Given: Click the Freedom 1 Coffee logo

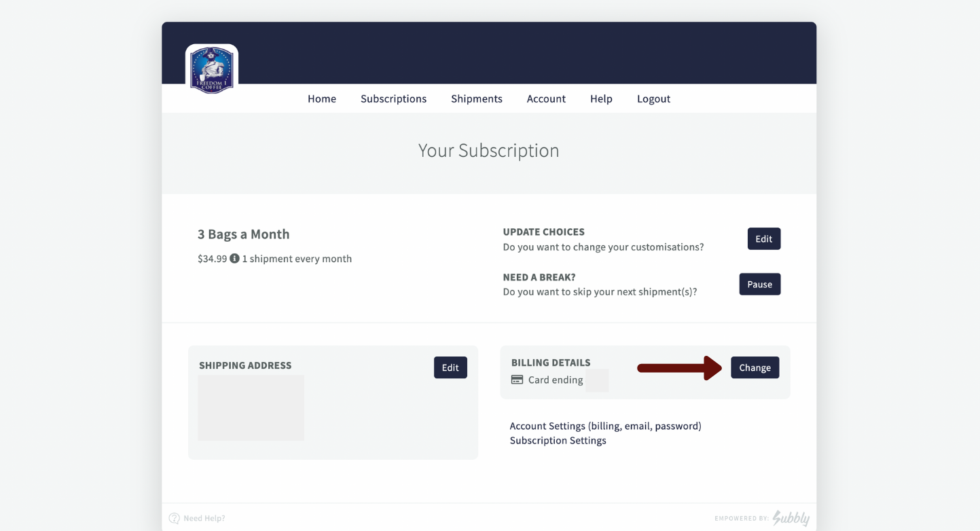Looking at the screenshot, I should click(x=211, y=68).
